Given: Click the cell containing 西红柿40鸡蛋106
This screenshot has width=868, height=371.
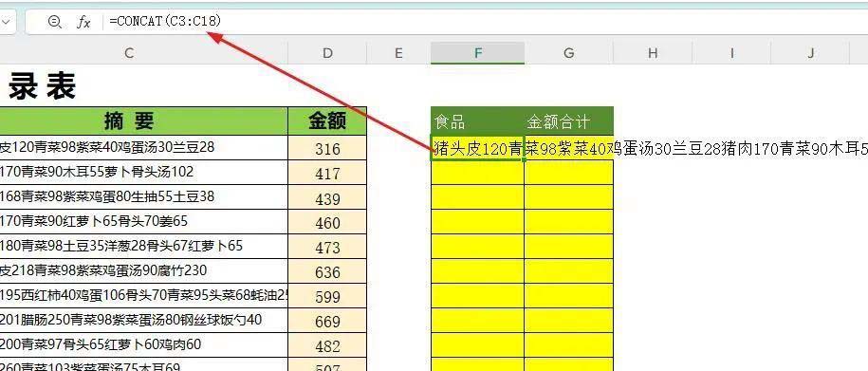Looking at the screenshot, I should [x=143, y=295].
